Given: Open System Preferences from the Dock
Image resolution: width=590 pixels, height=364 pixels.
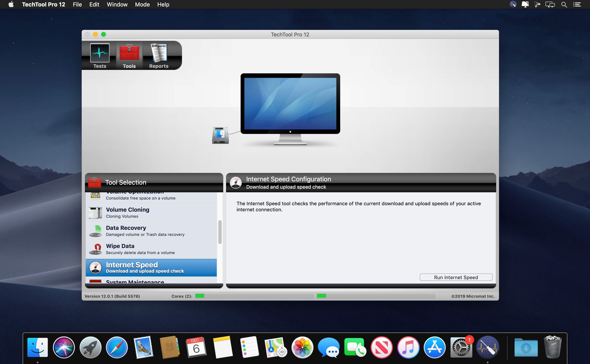Looking at the screenshot, I should (461, 347).
